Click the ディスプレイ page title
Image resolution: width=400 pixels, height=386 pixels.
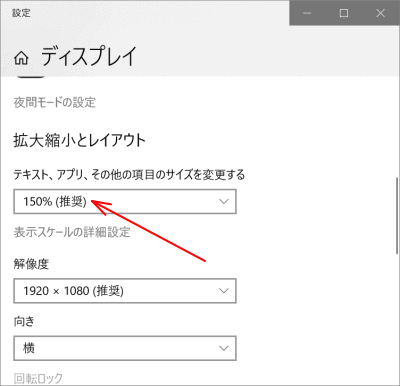(x=89, y=56)
